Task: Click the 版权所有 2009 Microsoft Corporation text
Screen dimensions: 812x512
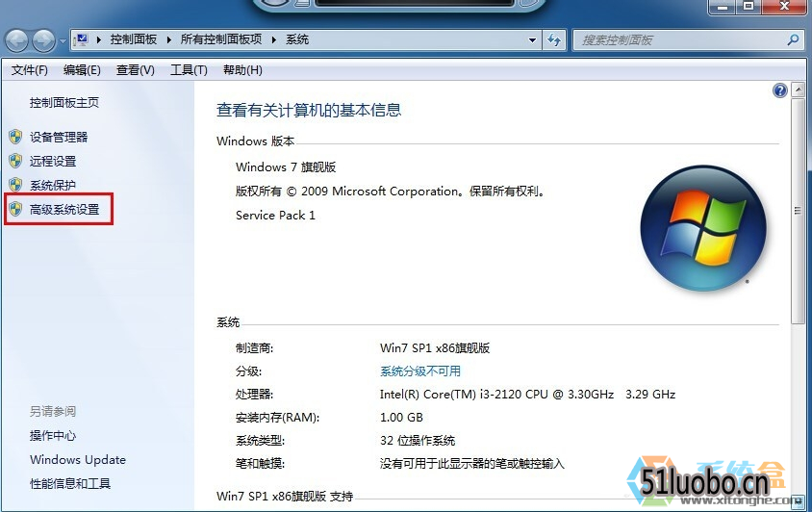Action: click(x=391, y=192)
